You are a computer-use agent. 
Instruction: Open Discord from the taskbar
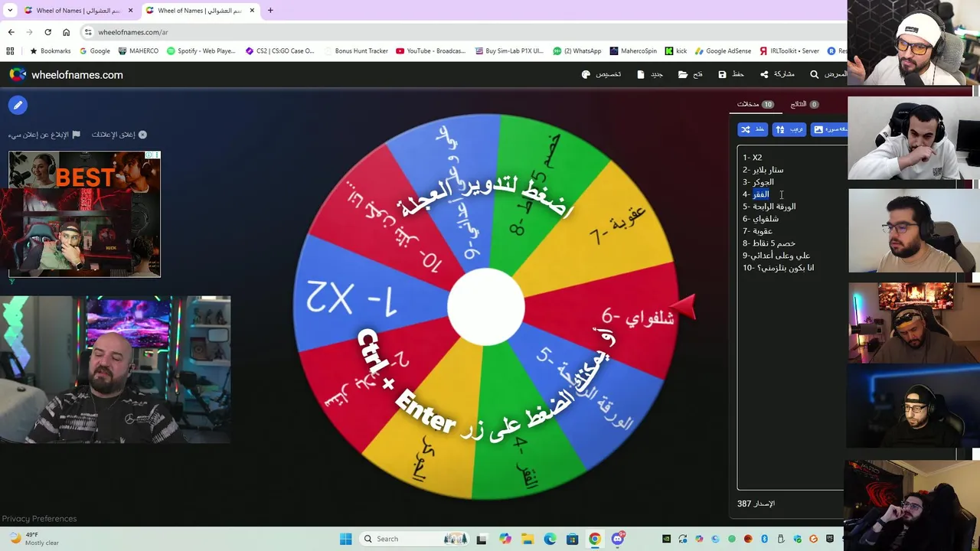(x=618, y=539)
